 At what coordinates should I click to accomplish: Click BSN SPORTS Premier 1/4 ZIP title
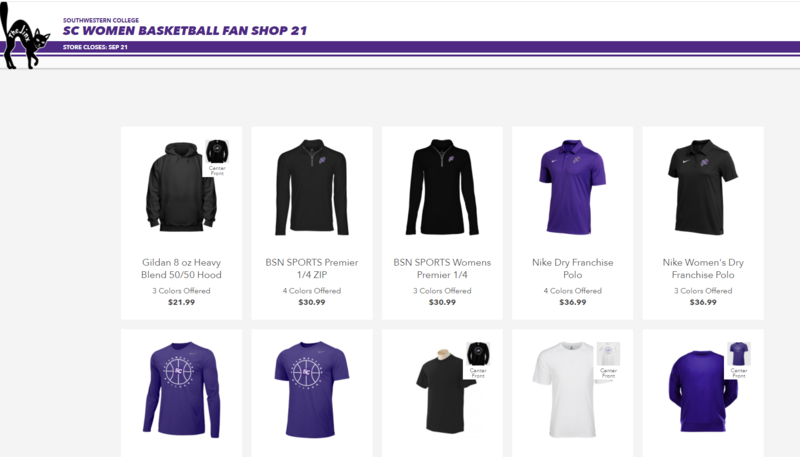tap(312, 268)
